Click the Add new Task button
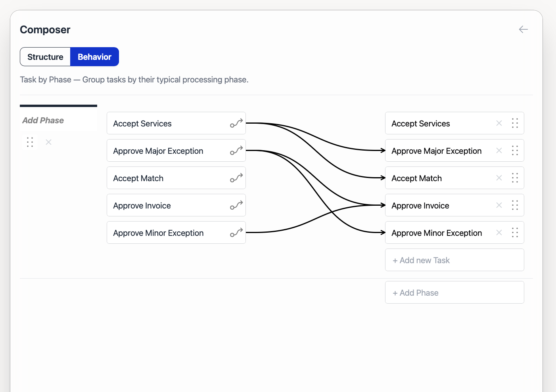This screenshot has height=392, width=556. 454,260
